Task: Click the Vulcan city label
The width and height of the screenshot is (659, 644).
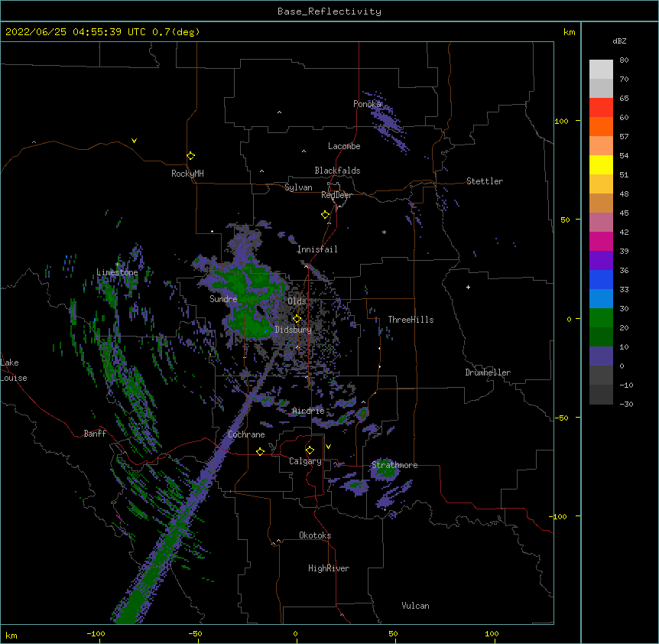Action: click(x=415, y=606)
